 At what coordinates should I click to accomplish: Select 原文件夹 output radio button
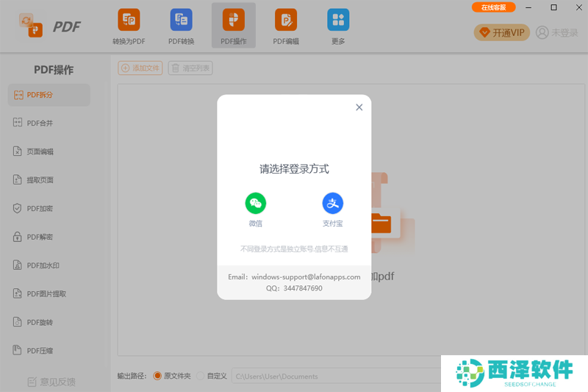click(x=157, y=376)
